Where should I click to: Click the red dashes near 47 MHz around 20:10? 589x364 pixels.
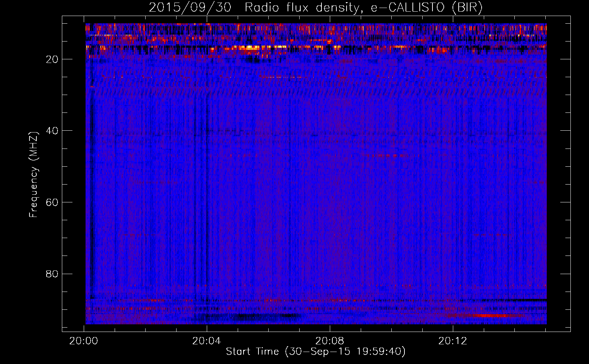[386, 155]
